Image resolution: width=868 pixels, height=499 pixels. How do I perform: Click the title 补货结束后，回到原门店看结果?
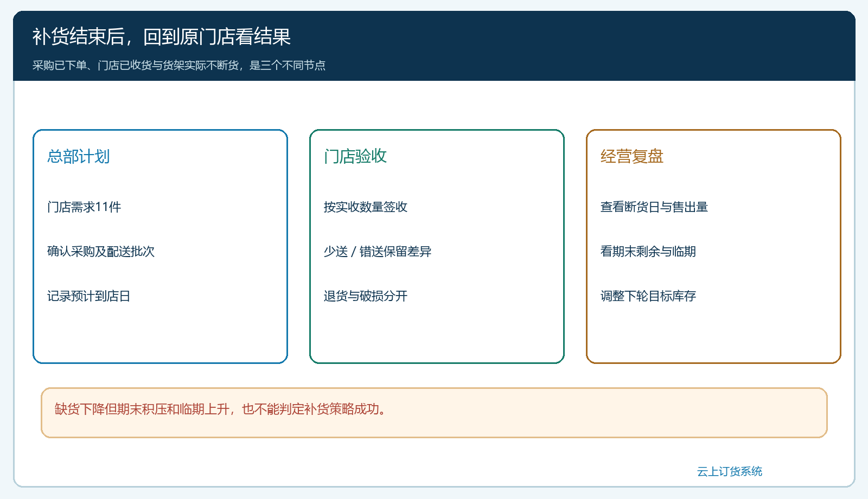pyautogui.click(x=162, y=36)
